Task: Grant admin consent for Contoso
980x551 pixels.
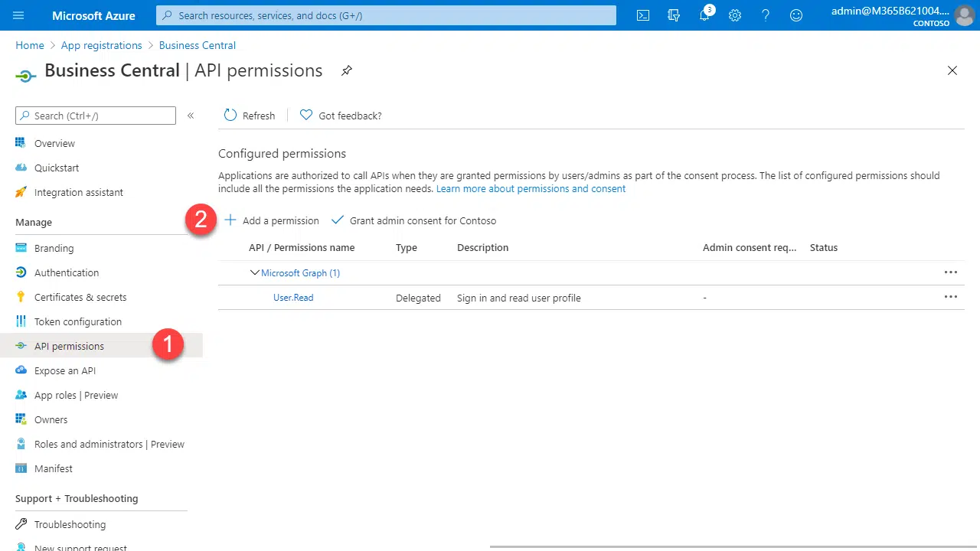Action: [414, 220]
